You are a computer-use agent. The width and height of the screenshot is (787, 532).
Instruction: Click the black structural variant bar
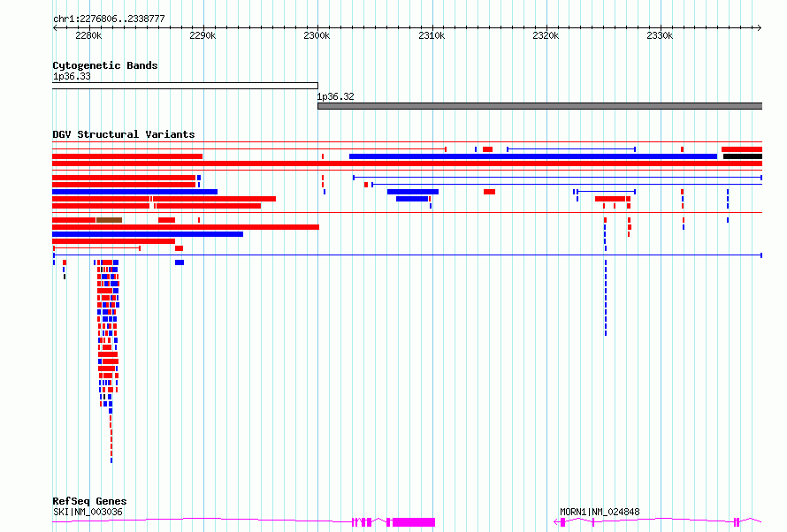[743, 156]
